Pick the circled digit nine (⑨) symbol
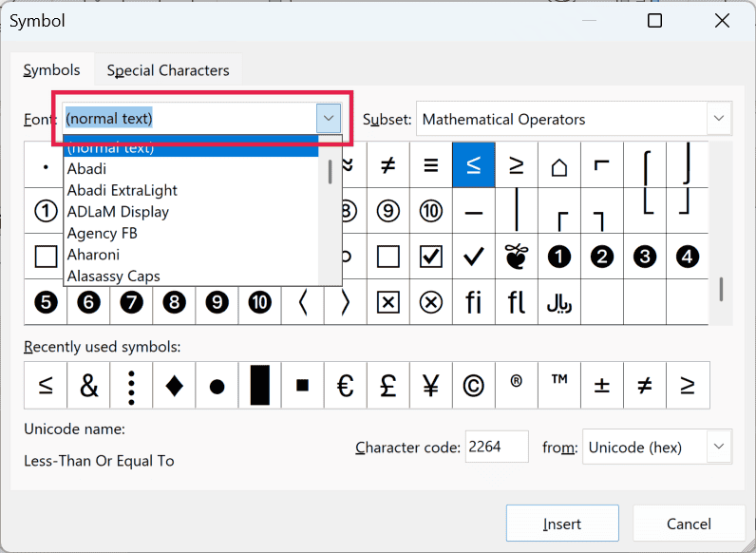The height and width of the screenshot is (553, 756). pos(388,211)
